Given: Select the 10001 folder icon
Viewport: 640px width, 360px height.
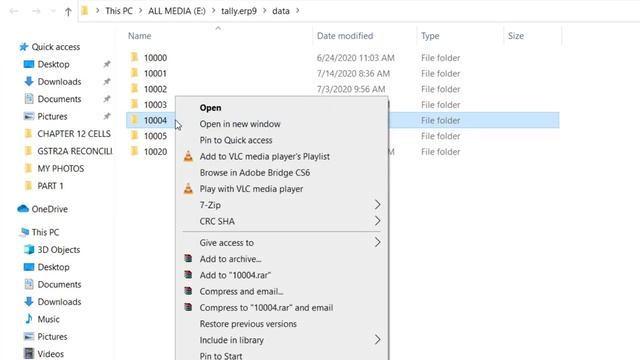Looking at the screenshot, I should pyautogui.click(x=135, y=73).
